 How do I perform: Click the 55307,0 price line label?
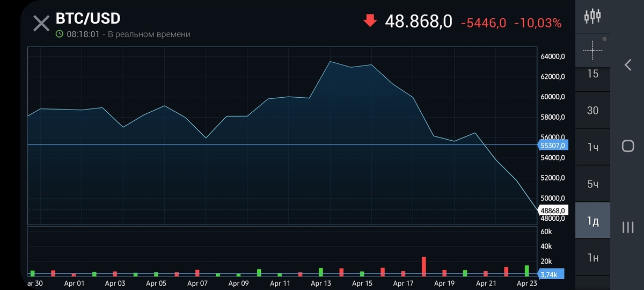pyautogui.click(x=552, y=146)
